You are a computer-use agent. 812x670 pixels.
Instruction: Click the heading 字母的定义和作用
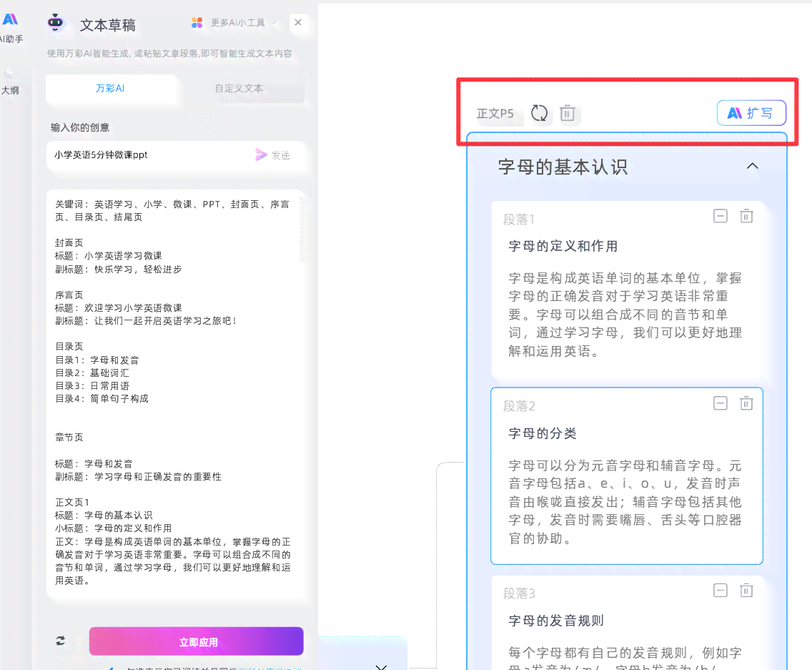pyautogui.click(x=563, y=246)
